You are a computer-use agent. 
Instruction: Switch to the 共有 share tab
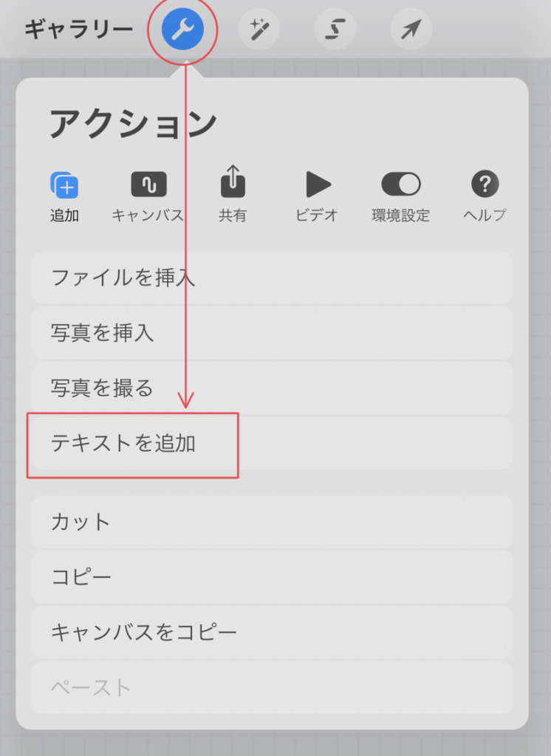(233, 194)
